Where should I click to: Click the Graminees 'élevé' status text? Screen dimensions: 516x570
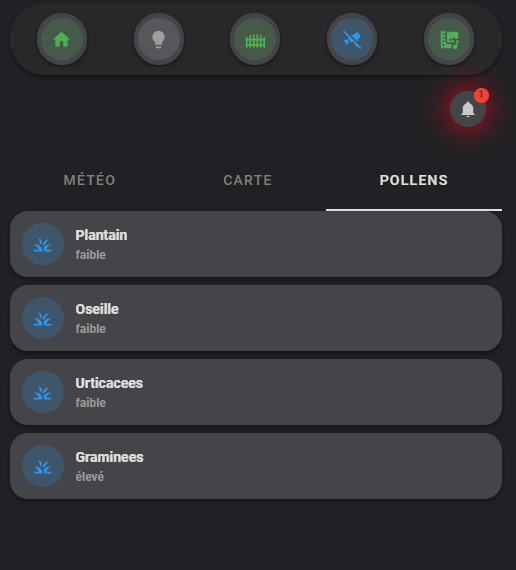pos(90,477)
